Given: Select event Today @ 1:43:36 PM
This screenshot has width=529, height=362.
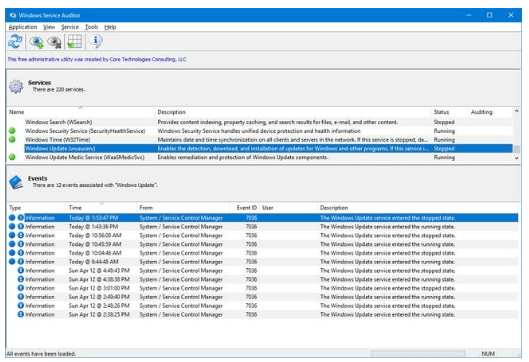Looking at the screenshot, I should (262, 227).
